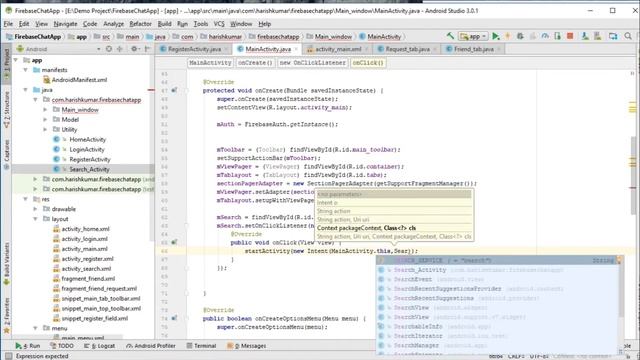Toggle the Build Variants side button
640x360 pixels.
tap(7, 264)
